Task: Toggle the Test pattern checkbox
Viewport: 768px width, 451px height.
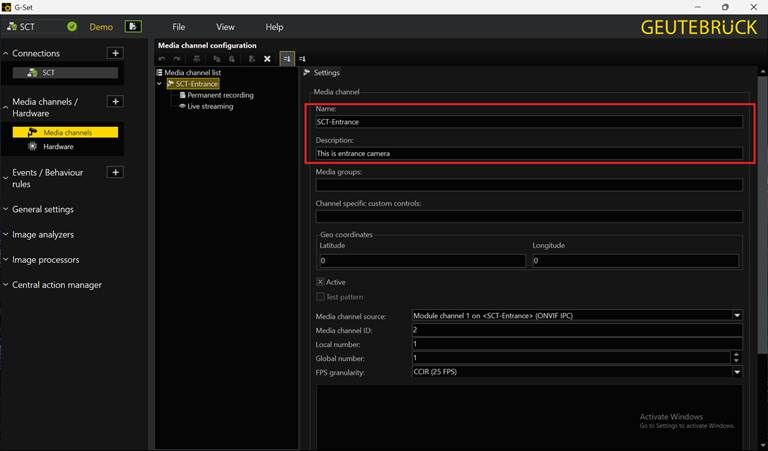Action: click(x=320, y=297)
